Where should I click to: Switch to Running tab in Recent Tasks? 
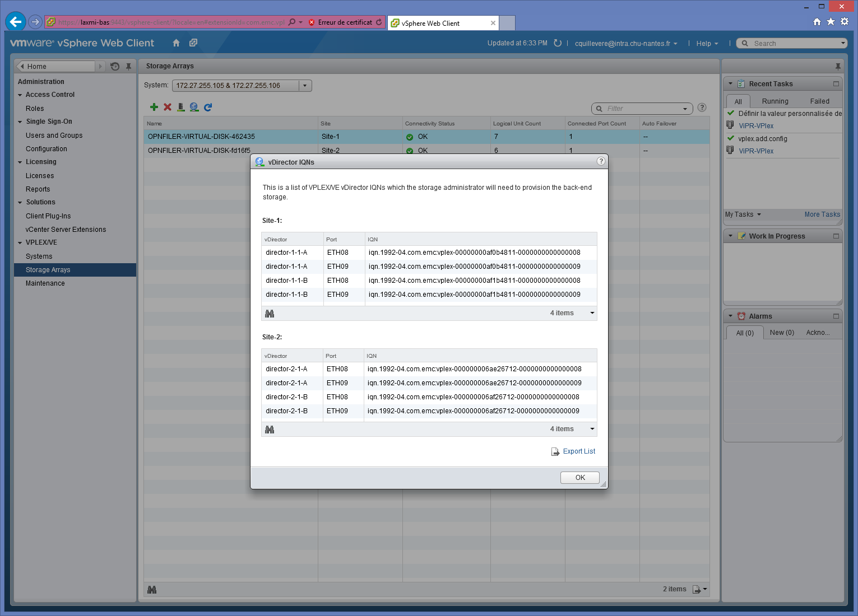pos(775,101)
